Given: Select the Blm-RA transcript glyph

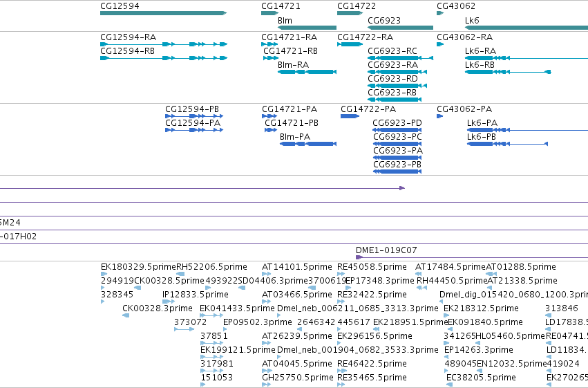Looking at the screenshot, I should tap(307, 72).
